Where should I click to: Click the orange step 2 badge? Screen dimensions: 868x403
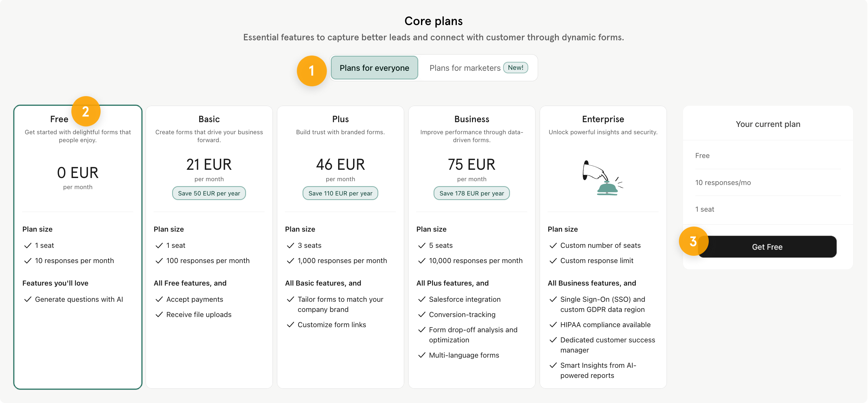[x=86, y=111]
